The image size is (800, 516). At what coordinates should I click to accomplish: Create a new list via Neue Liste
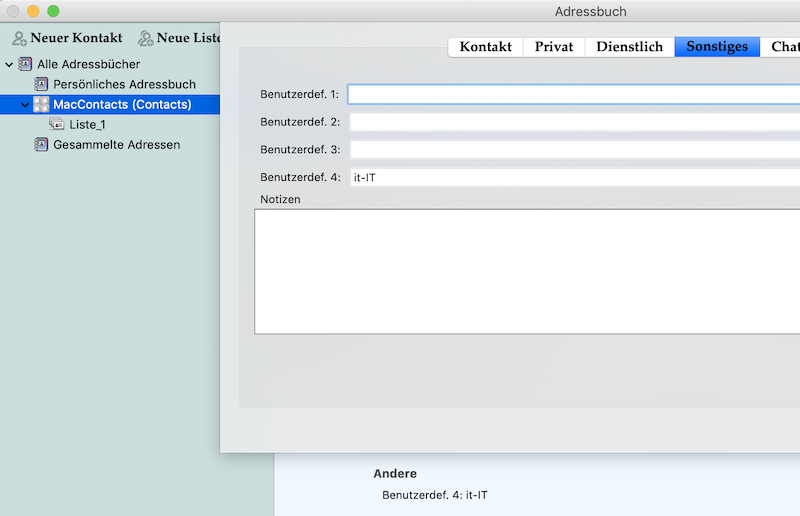point(179,38)
